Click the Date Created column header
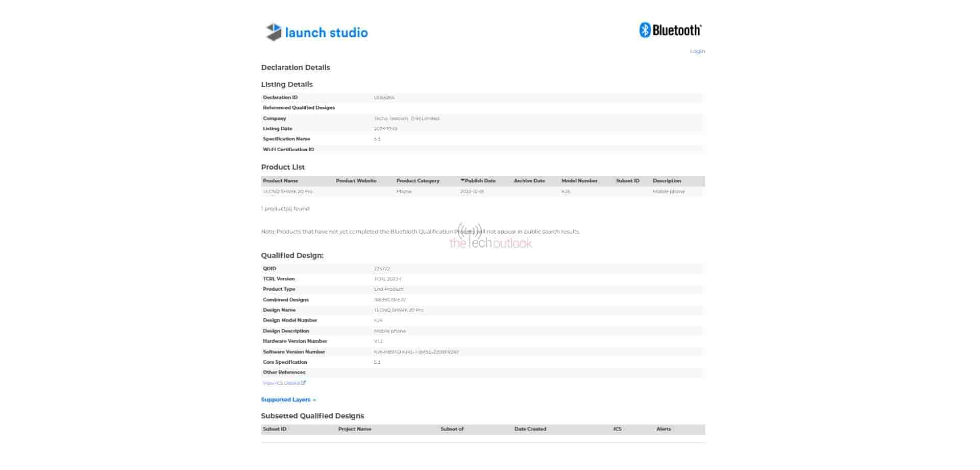Image resolution: width=980 pixels, height=470 pixels. click(x=530, y=429)
